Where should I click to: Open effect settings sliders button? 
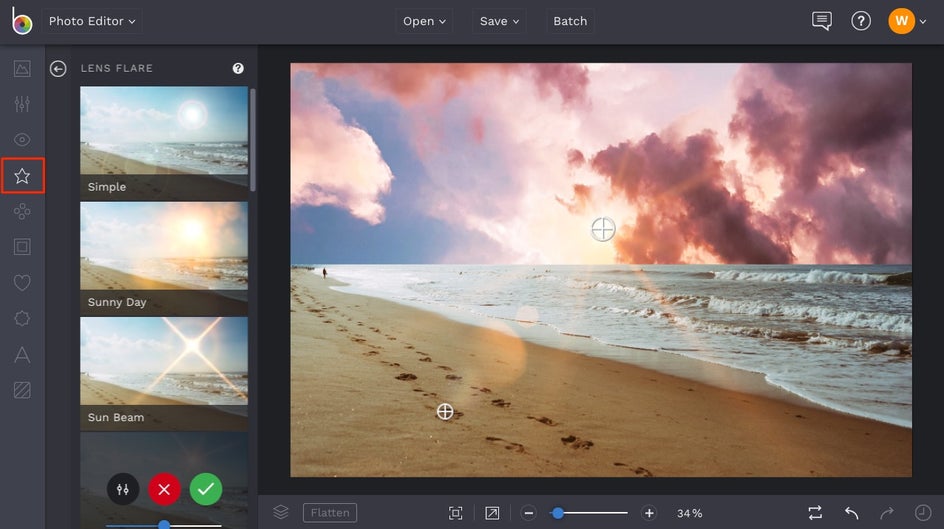(x=123, y=489)
